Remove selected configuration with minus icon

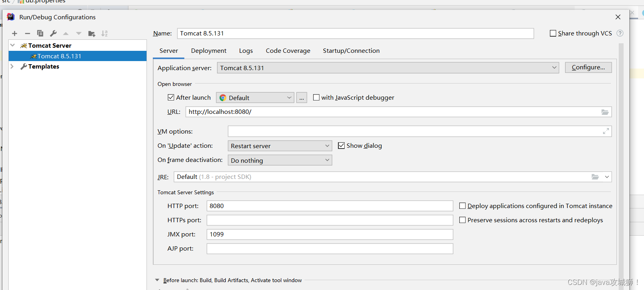point(28,33)
